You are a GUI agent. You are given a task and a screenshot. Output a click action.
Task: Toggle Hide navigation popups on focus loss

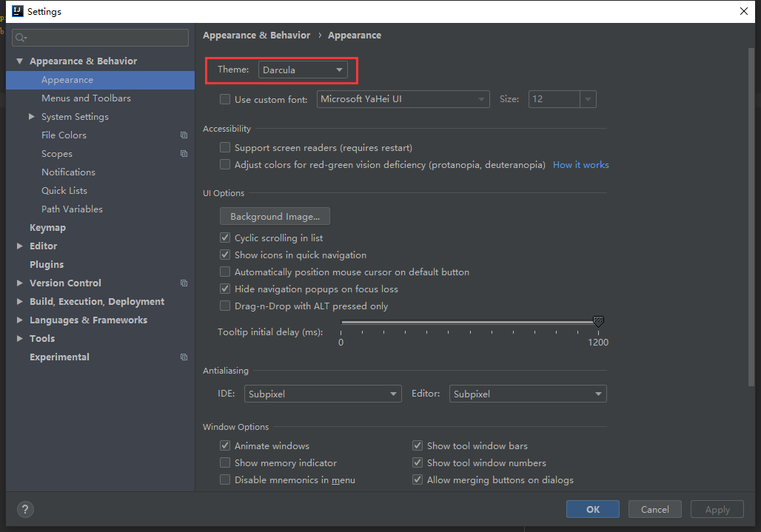[225, 289]
